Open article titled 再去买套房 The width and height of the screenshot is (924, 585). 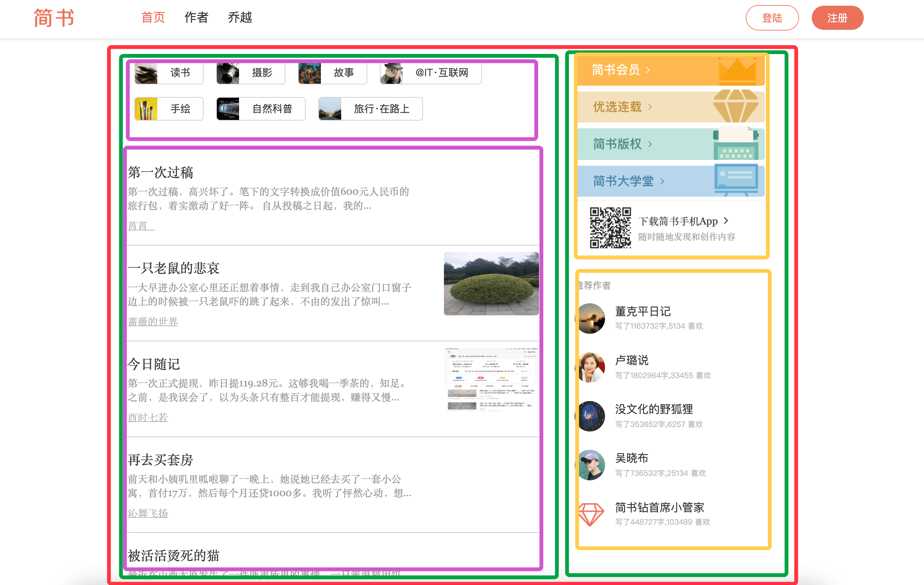coord(160,460)
